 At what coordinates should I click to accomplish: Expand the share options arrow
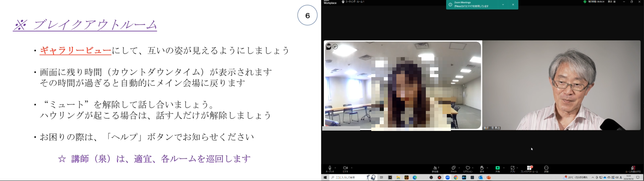pos(504,168)
